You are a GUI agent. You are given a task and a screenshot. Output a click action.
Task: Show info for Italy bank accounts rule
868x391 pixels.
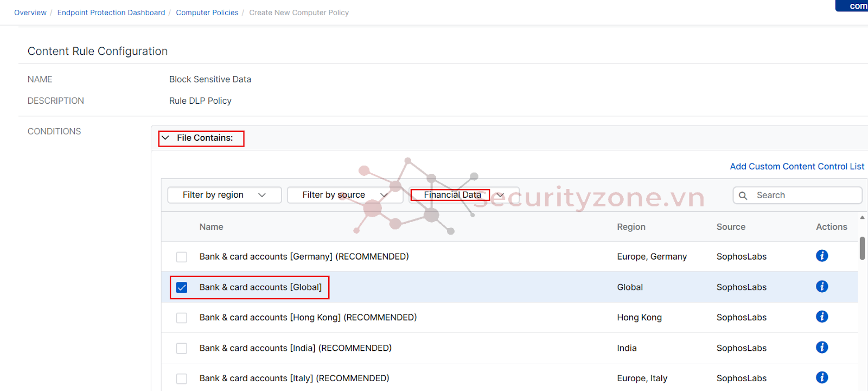pos(821,377)
